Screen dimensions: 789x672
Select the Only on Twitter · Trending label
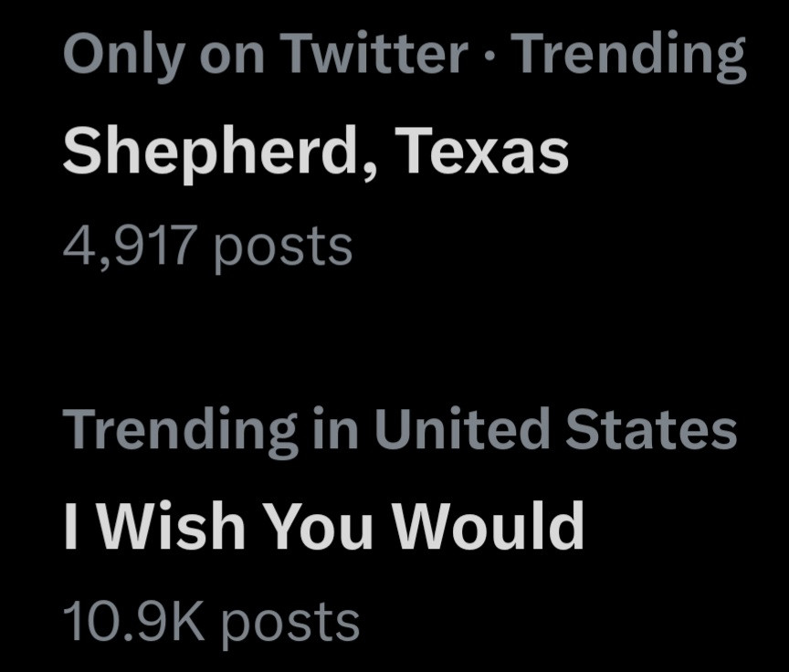(404, 56)
